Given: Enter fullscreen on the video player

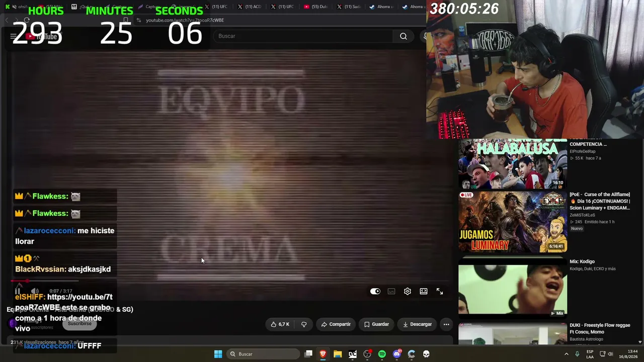Looking at the screenshot, I should click(440, 291).
